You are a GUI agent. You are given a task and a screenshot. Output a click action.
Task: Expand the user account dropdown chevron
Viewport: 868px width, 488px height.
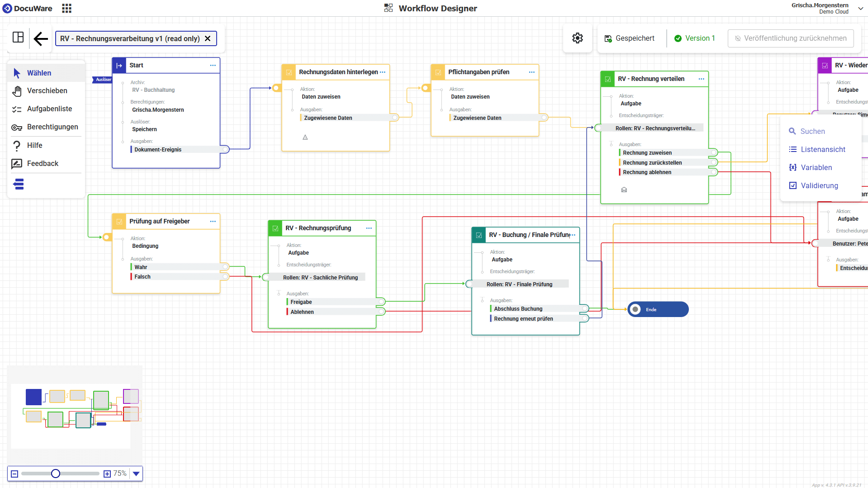(x=860, y=9)
